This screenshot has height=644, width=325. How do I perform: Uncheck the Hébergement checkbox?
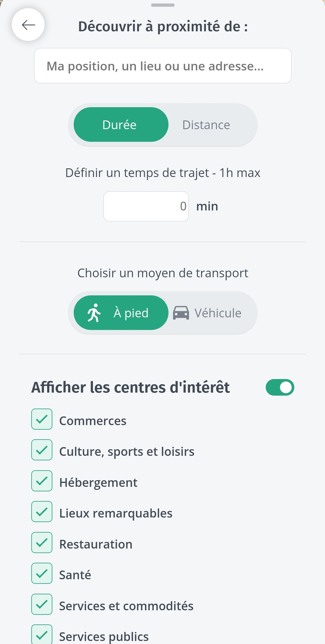[x=42, y=481]
